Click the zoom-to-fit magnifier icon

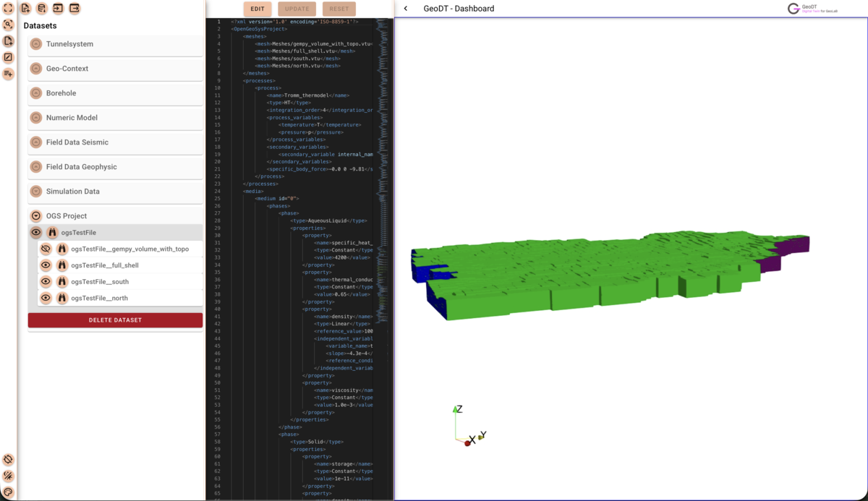pyautogui.click(x=8, y=25)
